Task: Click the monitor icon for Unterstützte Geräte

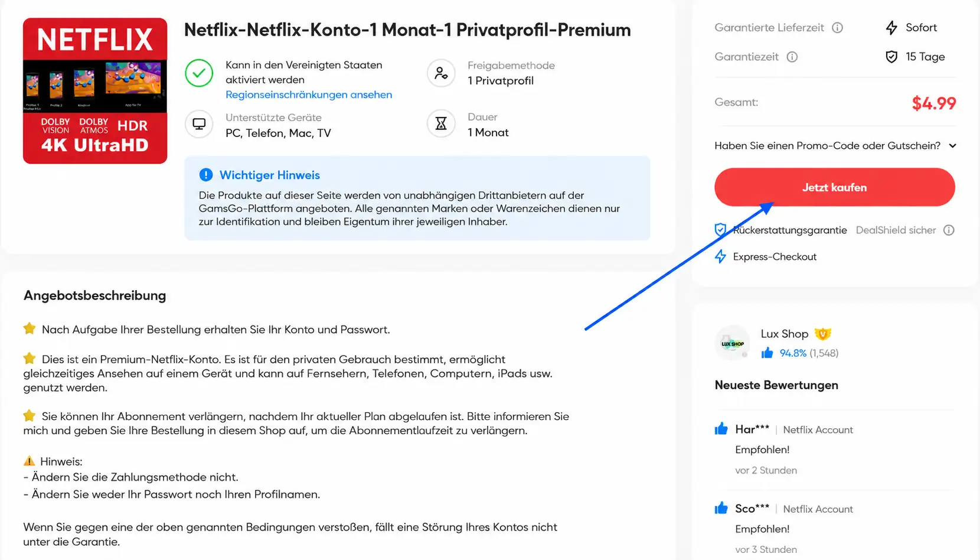Action: tap(199, 124)
